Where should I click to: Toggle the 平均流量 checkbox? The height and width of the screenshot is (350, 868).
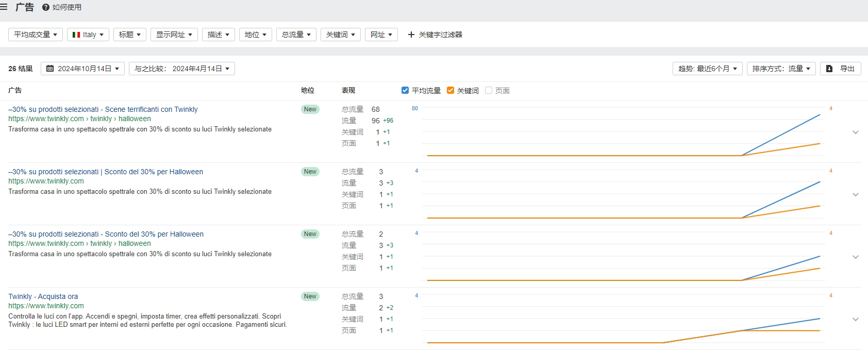coord(405,90)
